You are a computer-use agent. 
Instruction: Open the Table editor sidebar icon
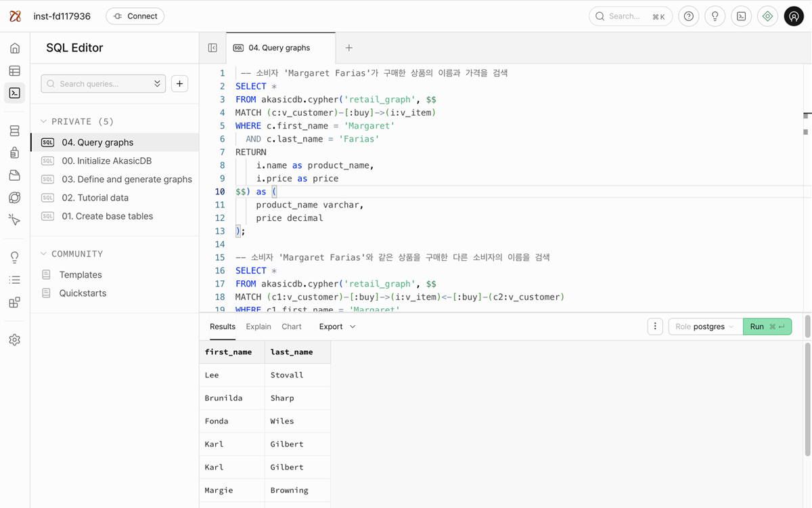click(15, 70)
